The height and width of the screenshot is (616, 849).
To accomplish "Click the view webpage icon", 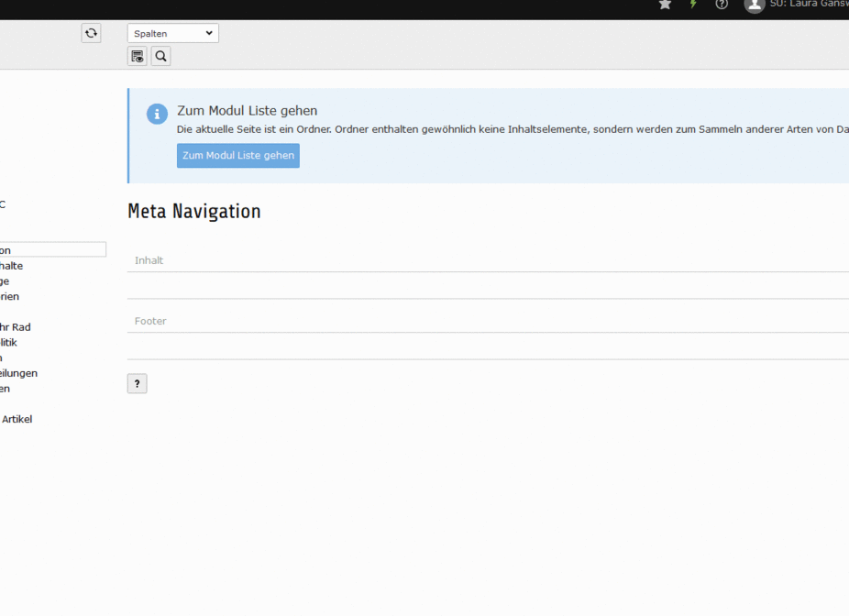I will [x=138, y=57].
